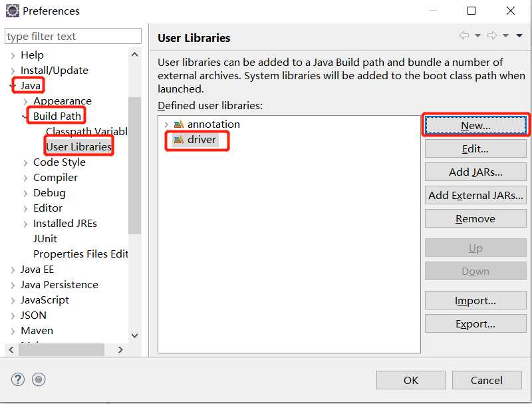Close the Preferences window
This screenshot has width=532, height=404.
(x=510, y=11)
